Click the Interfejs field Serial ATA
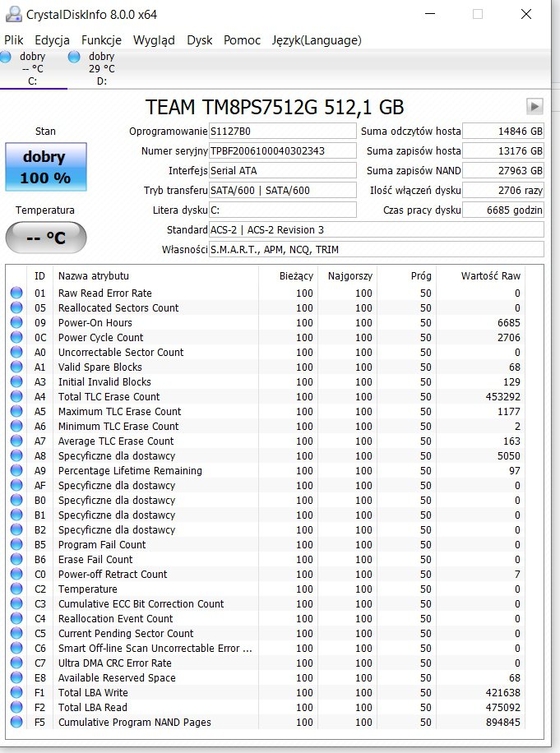Image resolution: width=560 pixels, height=753 pixels. (x=282, y=170)
